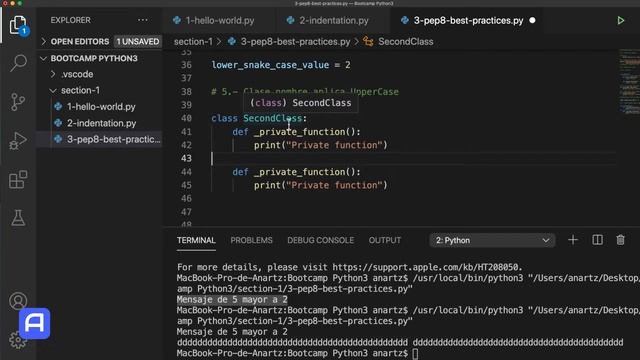Open the Run and Debug view icon
This screenshot has width=640, height=360.
pyautogui.click(x=18, y=141)
